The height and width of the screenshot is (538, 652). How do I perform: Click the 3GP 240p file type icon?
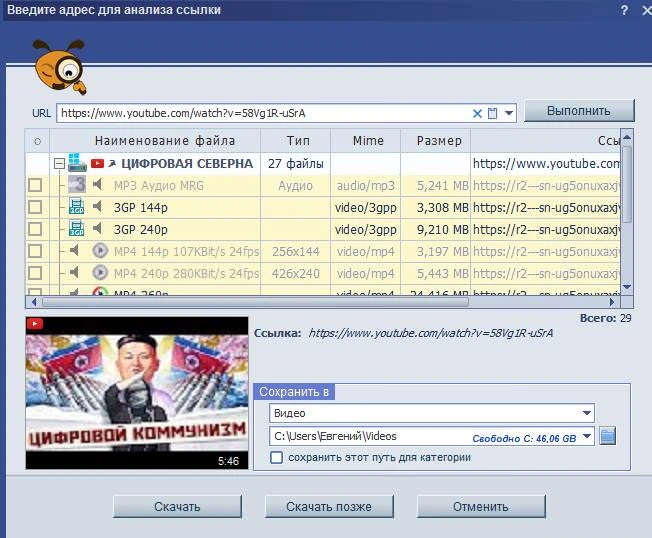(77, 228)
